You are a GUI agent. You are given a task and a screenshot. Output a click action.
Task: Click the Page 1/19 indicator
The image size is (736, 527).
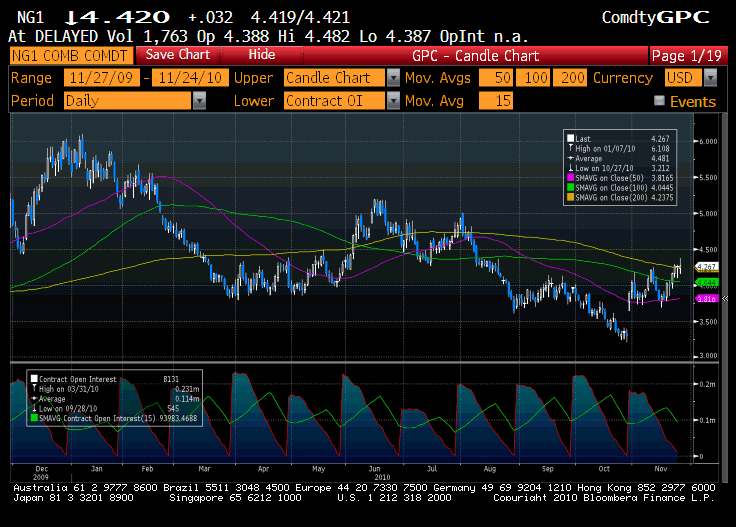point(686,56)
